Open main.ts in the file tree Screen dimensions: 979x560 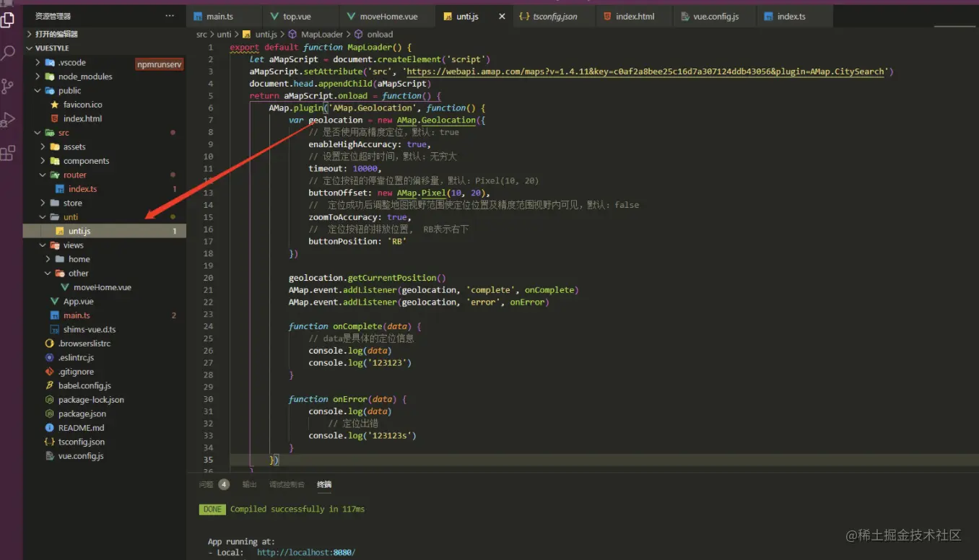(x=77, y=315)
